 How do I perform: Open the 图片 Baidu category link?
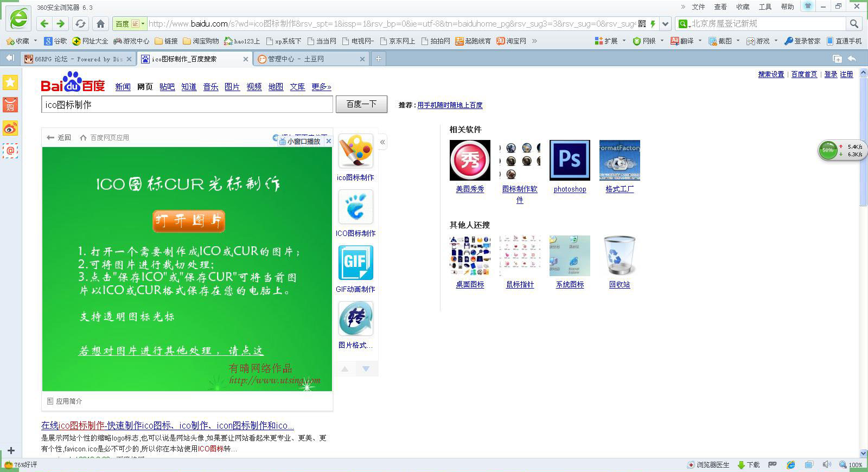tap(232, 87)
